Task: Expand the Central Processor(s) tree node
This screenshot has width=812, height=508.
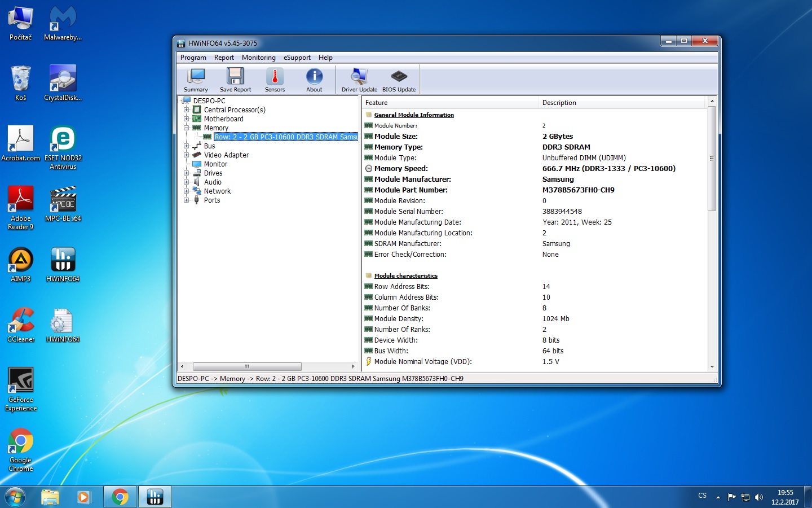Action: click(x=186, y=110)
